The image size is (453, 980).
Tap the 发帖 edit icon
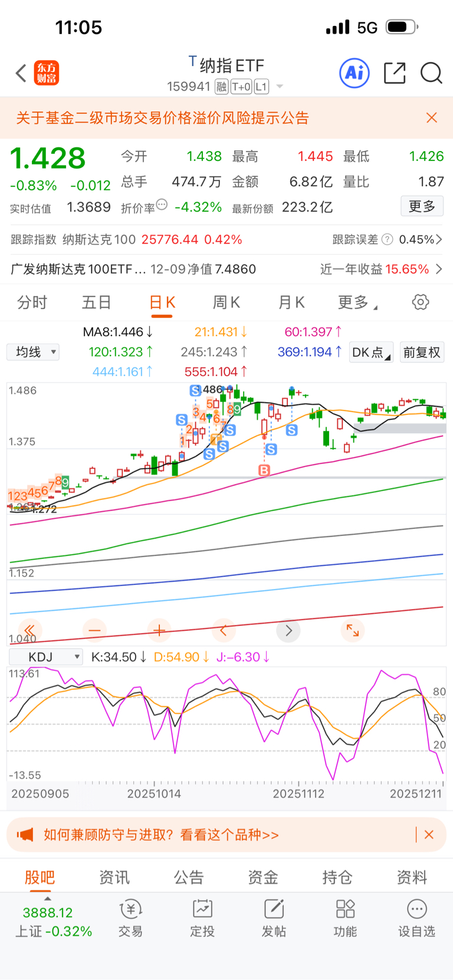tap(274, 909)
